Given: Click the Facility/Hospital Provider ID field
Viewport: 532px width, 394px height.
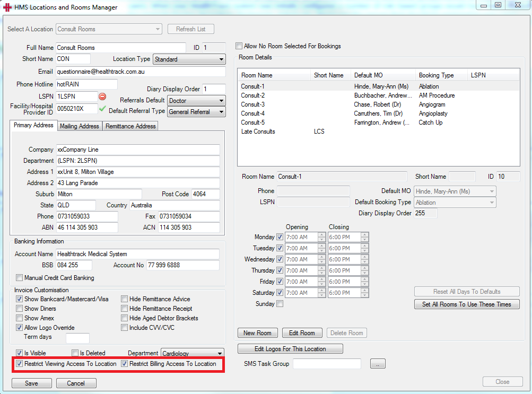Looking at the screenshot, I should (77, 109).
